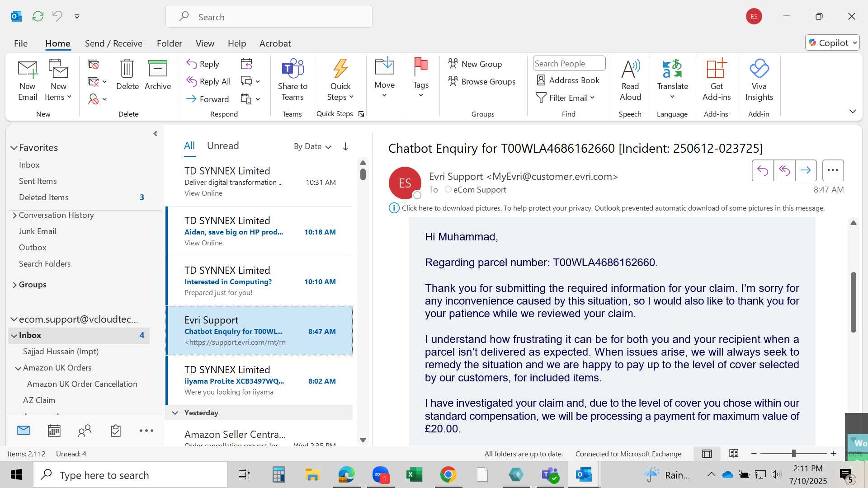
Task: Click reply arrow in reading pane
Action: click(x=763, y=170)
